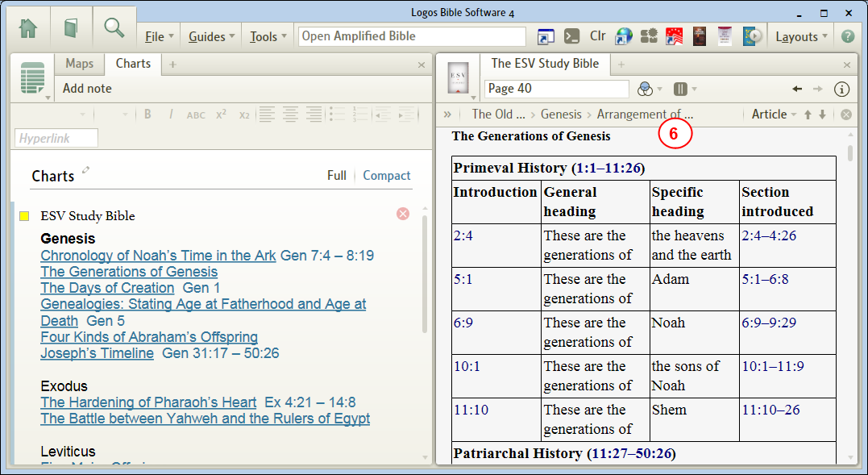Center align text
Screen dimensions: 868x475
click(x=291, y=115)
